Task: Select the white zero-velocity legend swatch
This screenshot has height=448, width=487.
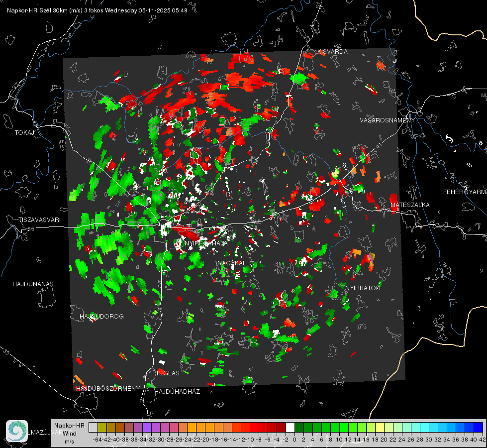Action: (290, 427)
